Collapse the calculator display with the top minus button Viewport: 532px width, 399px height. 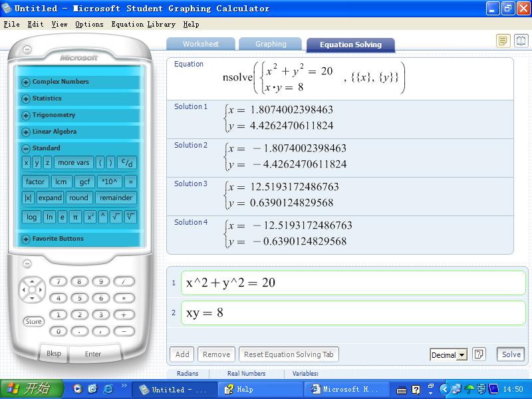(x=27, y=49)
